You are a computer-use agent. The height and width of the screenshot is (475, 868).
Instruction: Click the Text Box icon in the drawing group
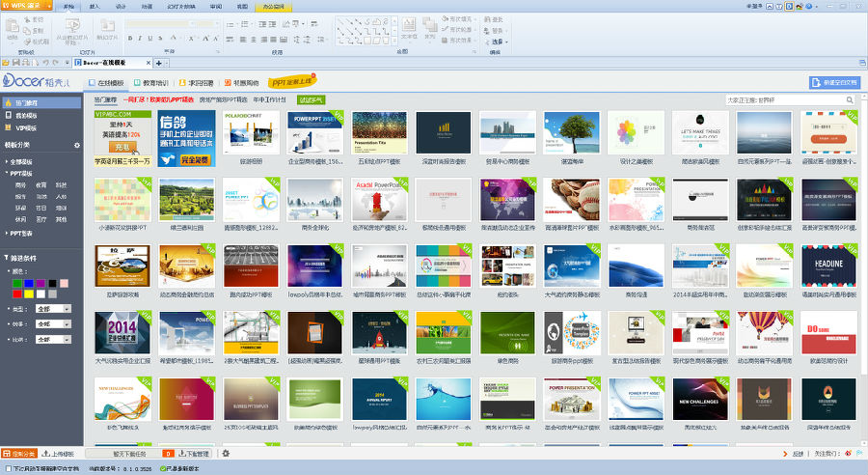click(409, 25)
